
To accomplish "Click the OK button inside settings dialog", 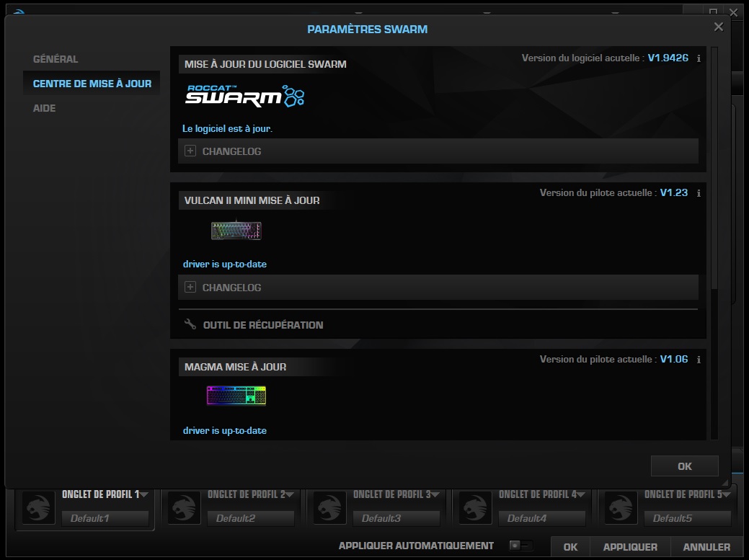I will tap(683, 466).
